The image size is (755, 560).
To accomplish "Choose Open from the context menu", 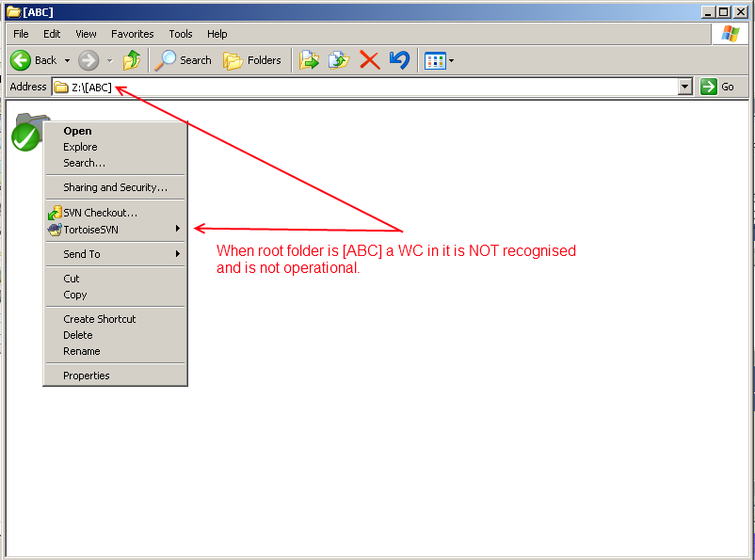I will 116,131.
